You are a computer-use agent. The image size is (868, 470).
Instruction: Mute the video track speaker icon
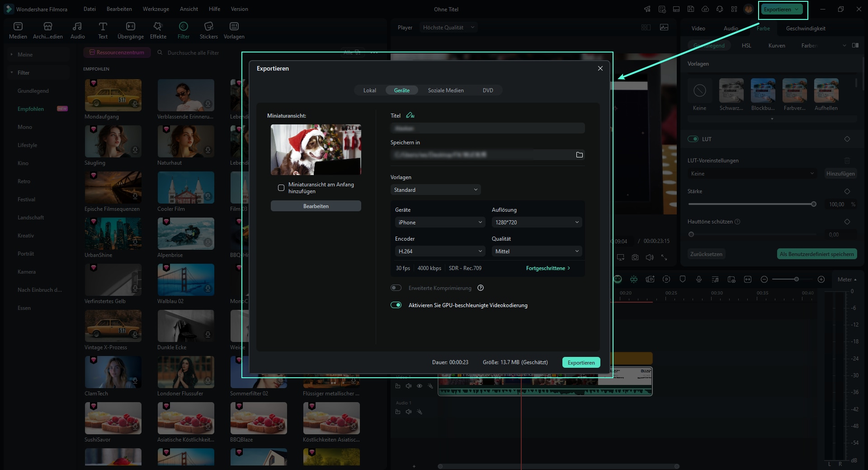[x=409, y=386]
